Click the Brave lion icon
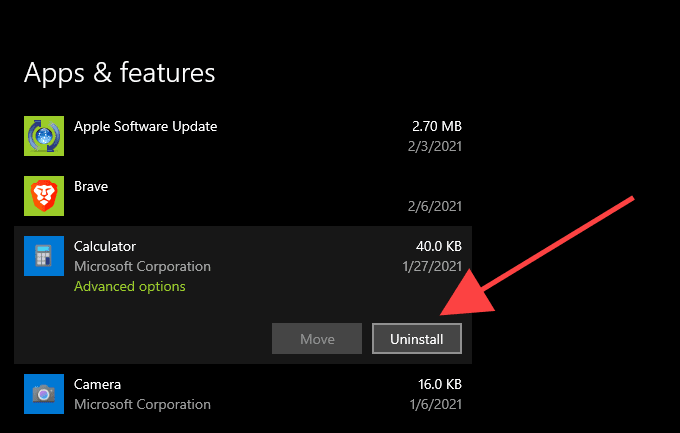 point(43,196)
